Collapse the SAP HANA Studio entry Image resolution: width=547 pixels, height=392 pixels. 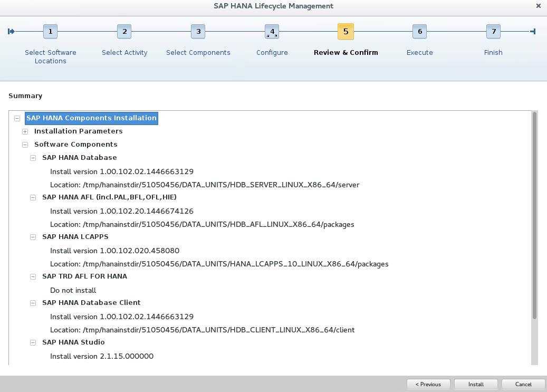pyautogui.click(x=33, y=342)
